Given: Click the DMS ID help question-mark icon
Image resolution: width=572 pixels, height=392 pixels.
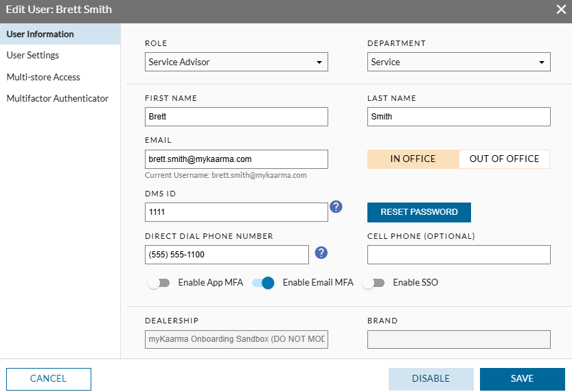Looking at the screenshot, I should (336, 207).
